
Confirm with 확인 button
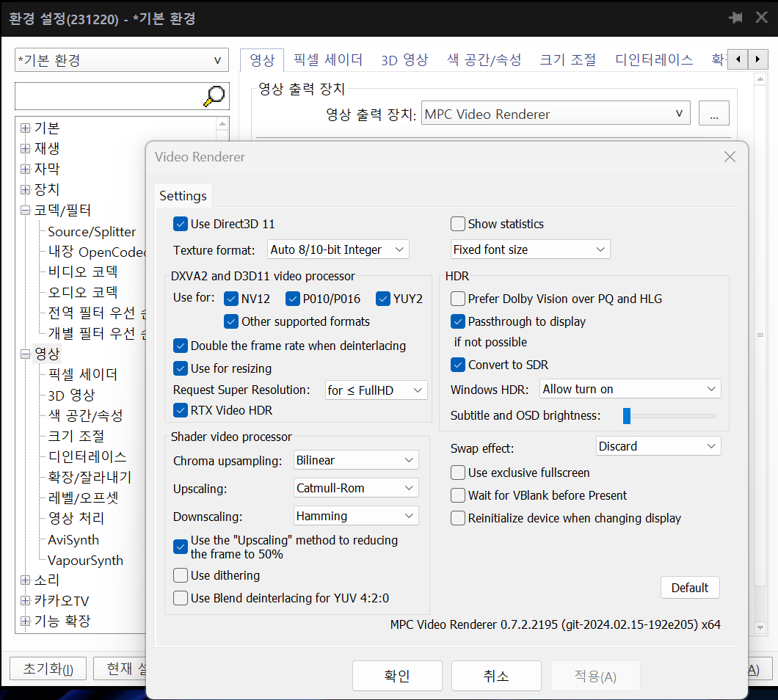point(397,676)
